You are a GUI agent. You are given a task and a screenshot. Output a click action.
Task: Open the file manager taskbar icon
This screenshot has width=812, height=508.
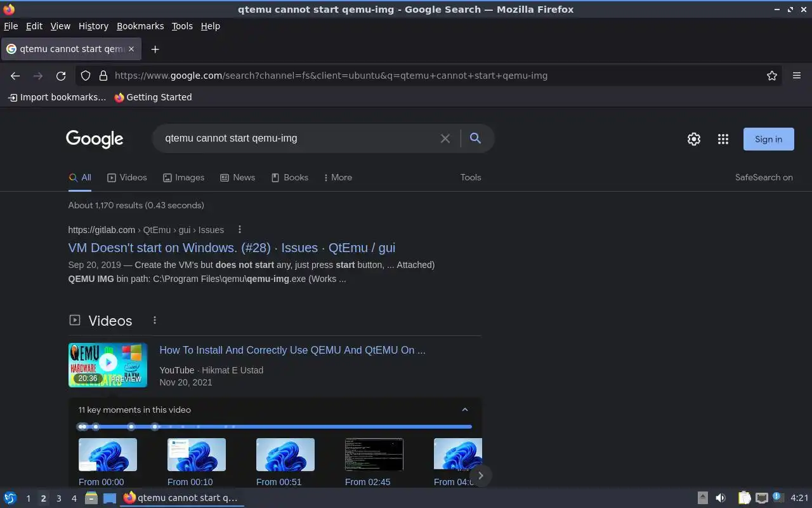[x=91, y=498]
